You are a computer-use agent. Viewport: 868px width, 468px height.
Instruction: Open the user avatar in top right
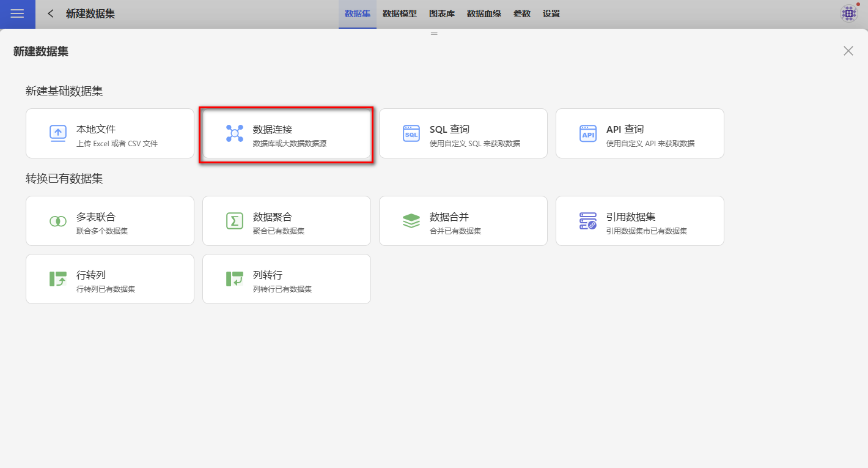[x=849, y=13]
